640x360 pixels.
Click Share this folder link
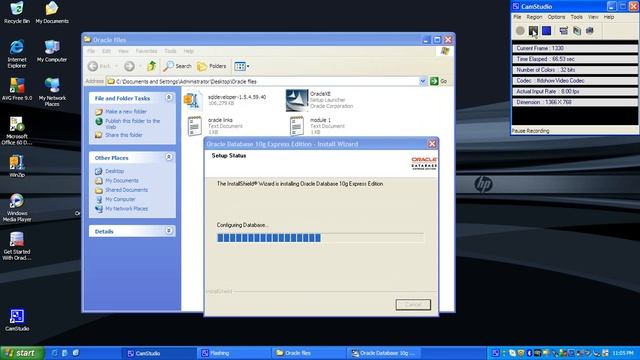point(124,135)
